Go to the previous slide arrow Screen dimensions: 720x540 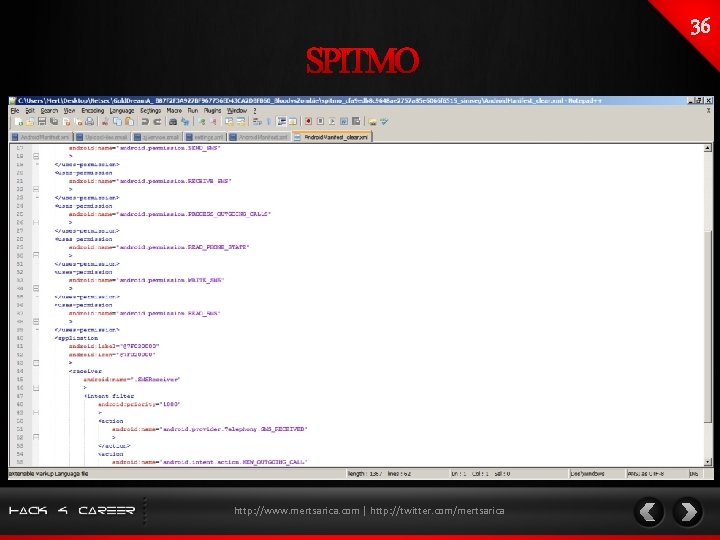coord(648,512)
